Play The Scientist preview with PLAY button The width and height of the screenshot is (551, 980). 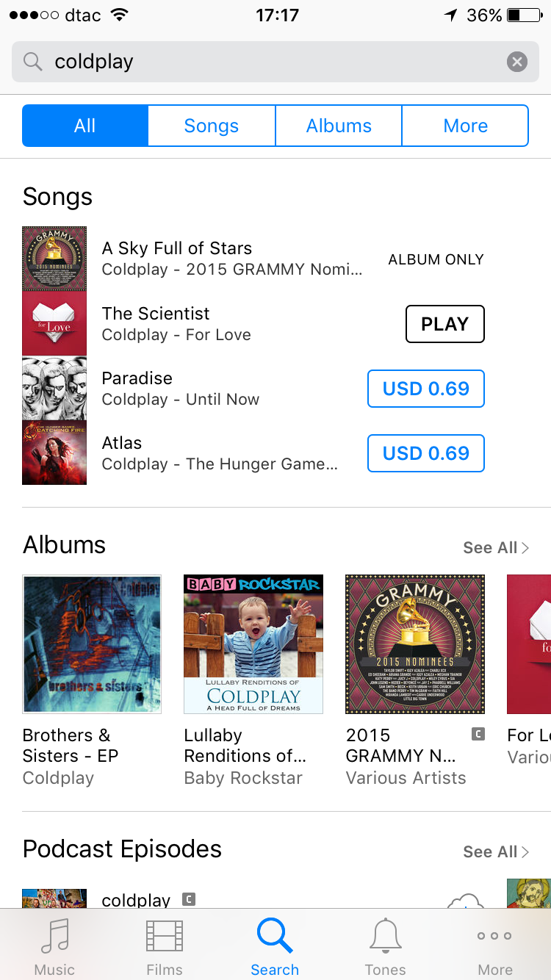[x=445, y=324]
